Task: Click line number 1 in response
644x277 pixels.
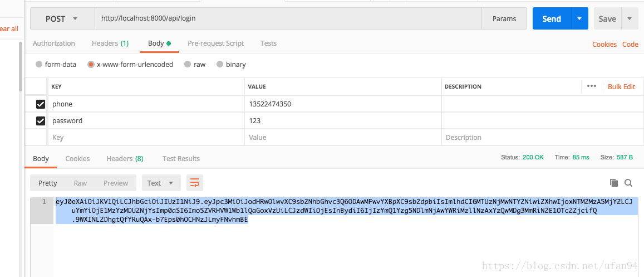Action: (44, 202)
